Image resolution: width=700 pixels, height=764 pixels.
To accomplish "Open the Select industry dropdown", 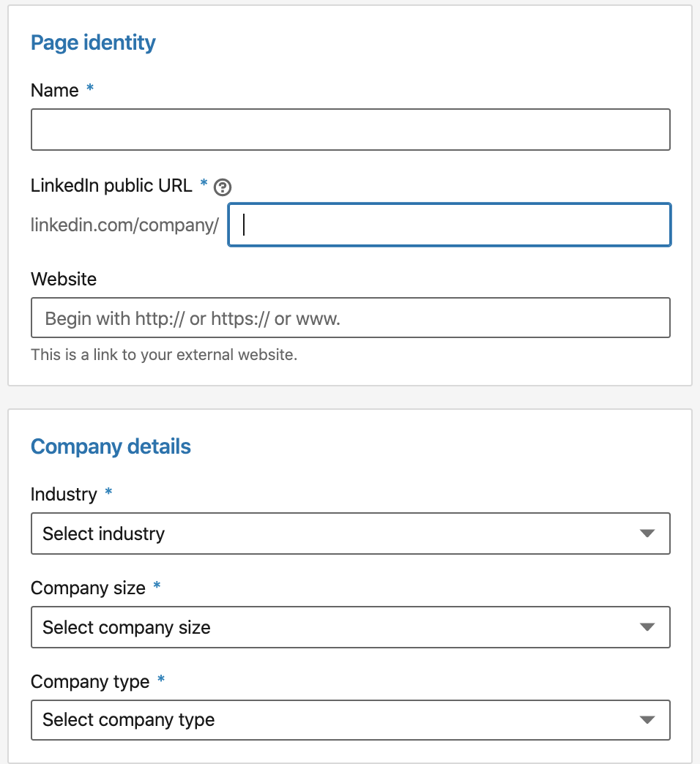I will coord(350,533).
